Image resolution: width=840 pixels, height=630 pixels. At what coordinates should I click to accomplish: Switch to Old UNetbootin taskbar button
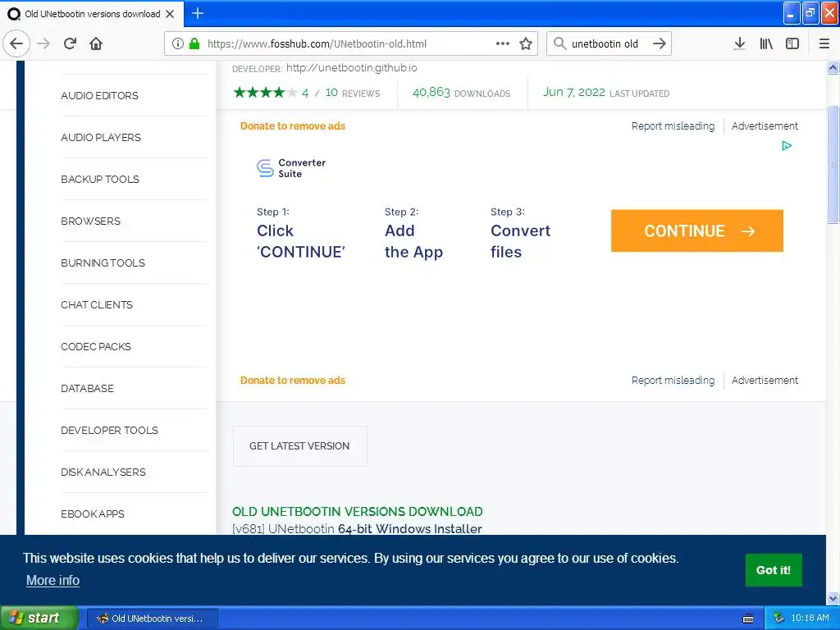pos(152,619)
